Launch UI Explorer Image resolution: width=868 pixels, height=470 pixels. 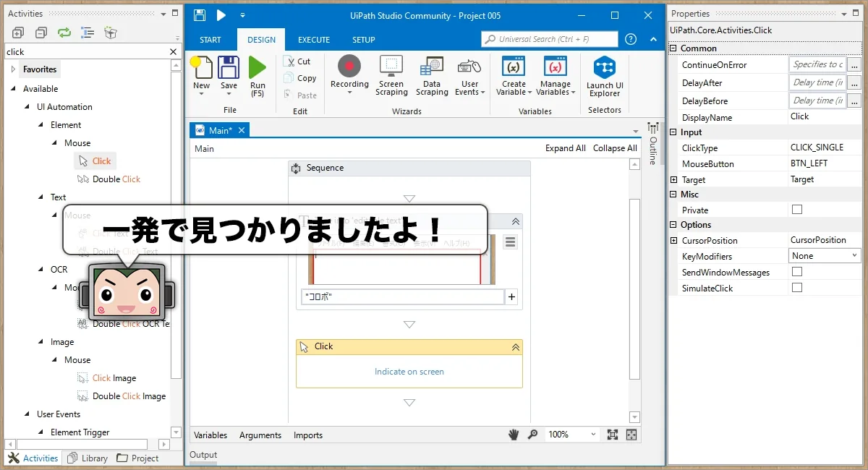[605, 76]
